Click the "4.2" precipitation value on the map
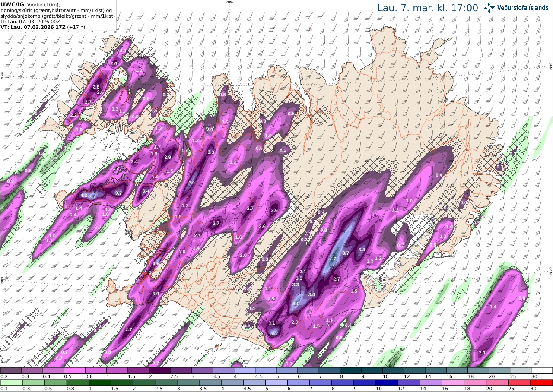Screen dimensions: 553x392 pos(84,195)
